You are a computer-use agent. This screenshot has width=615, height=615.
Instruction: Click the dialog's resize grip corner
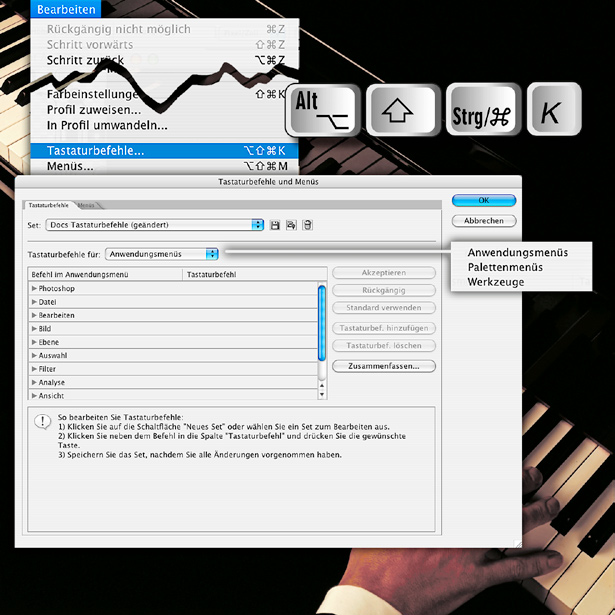[518, 544]
